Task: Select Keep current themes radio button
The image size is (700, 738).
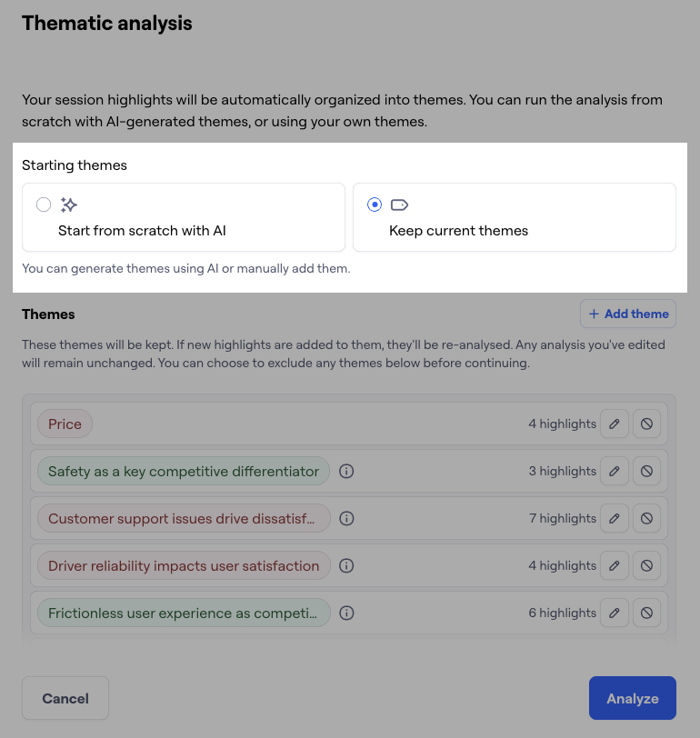Action: tap(375, 204)
